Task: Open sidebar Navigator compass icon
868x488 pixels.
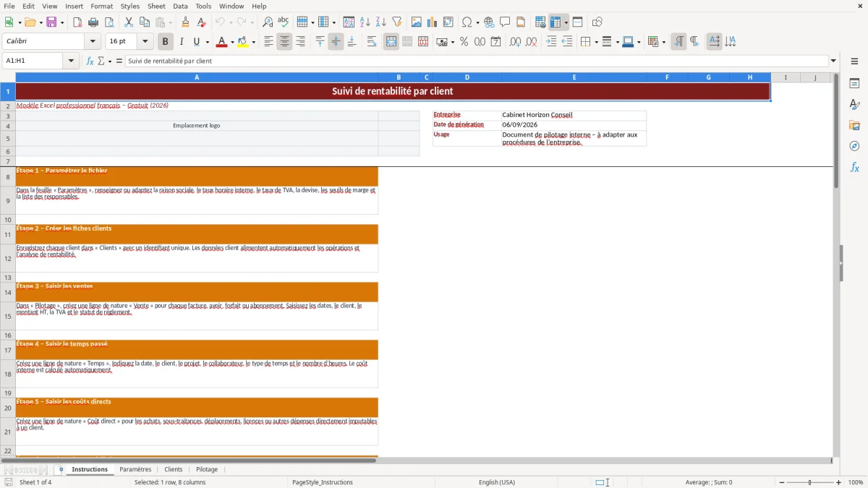Action: [854, 146]
